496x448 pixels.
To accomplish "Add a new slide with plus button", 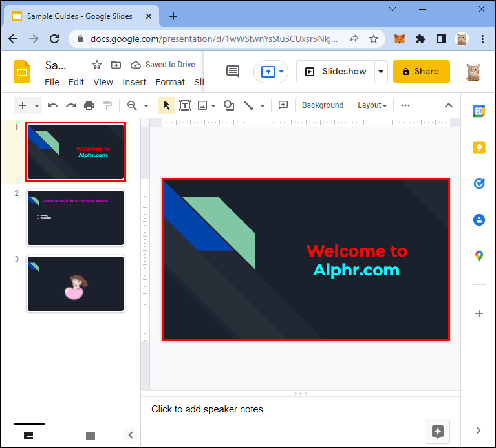I will point(23,105).
